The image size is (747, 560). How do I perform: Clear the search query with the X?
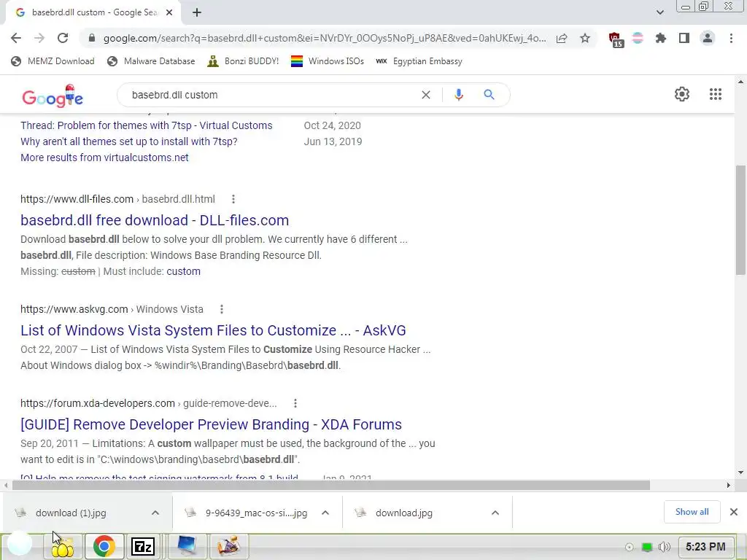tap(426, 95)
